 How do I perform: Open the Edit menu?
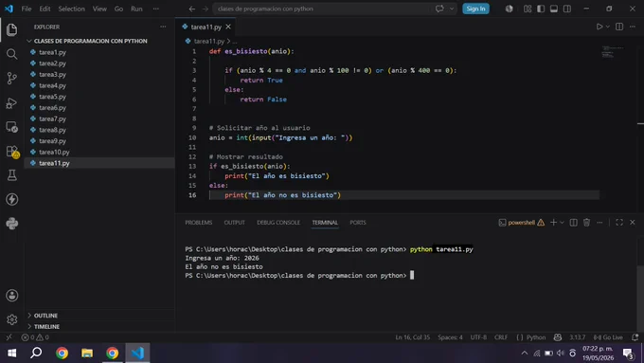tap(45, 9)
